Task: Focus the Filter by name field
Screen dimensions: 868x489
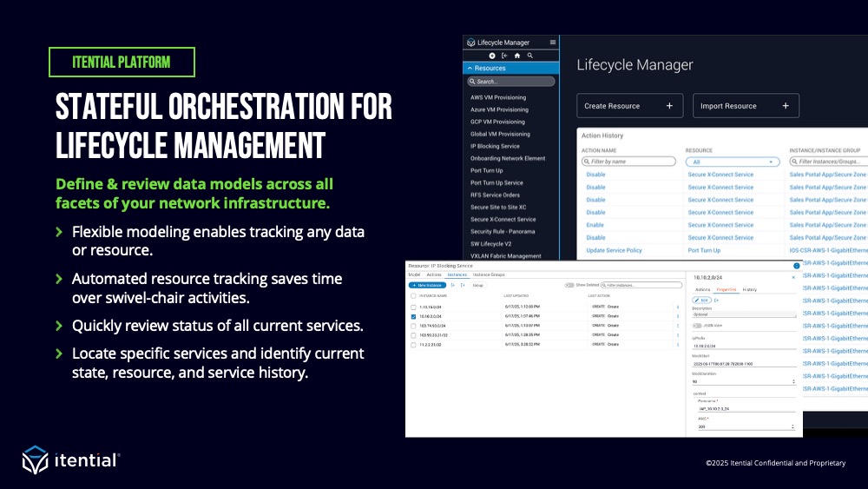Action: coord(628,162)
